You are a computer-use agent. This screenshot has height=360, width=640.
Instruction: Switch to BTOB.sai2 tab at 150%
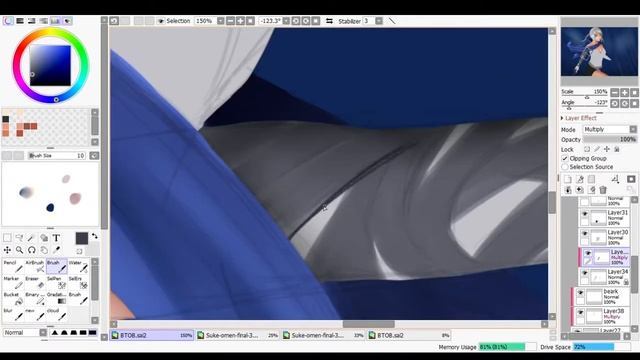click(x=151, y=335)
